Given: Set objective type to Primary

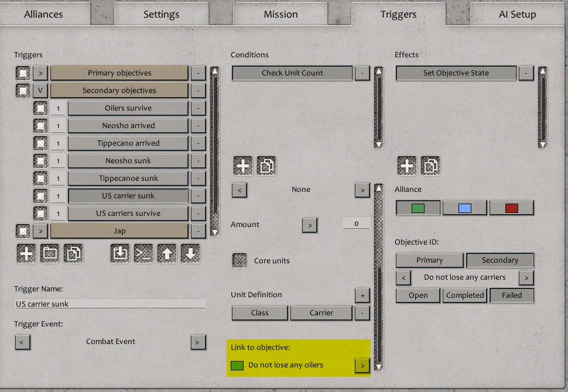Looking at the screenshot, I should point(430,260).
